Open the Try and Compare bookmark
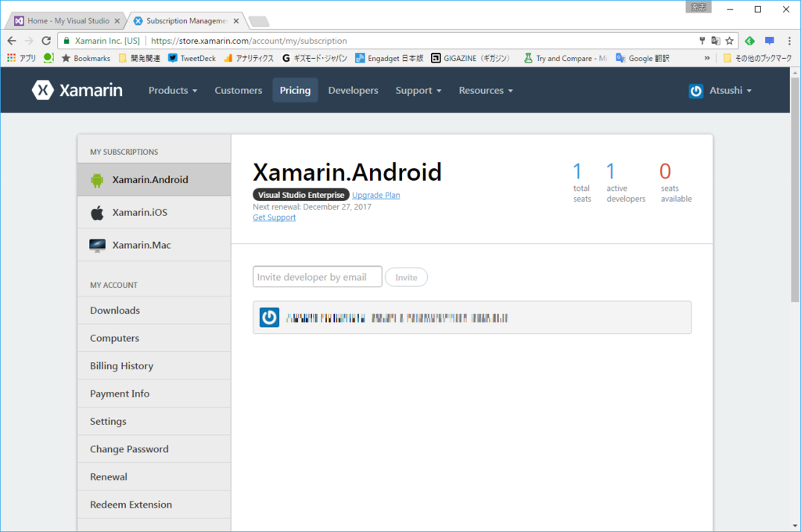This screenshot has height=532, width=801. 566,58
